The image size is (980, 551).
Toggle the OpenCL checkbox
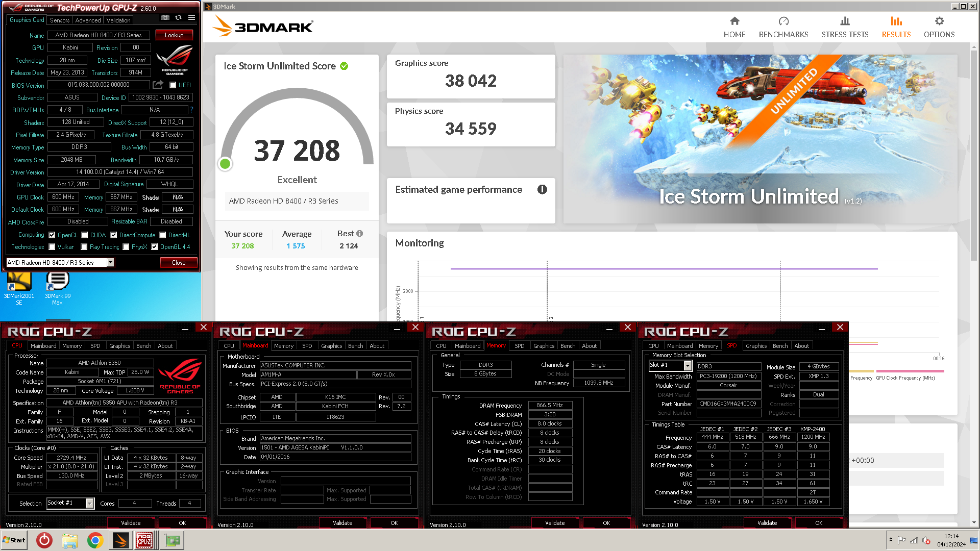click(x=52, y=235)
